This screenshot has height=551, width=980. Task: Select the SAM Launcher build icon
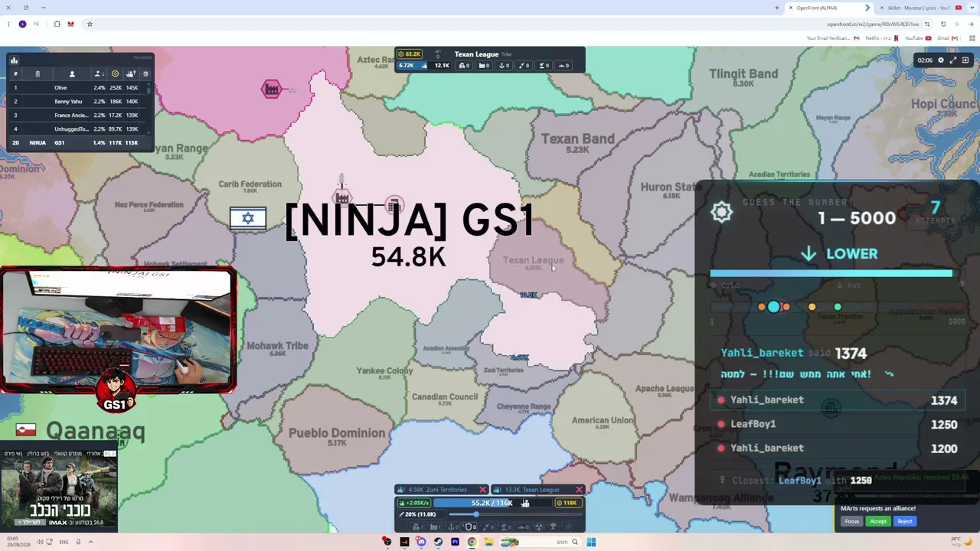[x=504, y=527]
